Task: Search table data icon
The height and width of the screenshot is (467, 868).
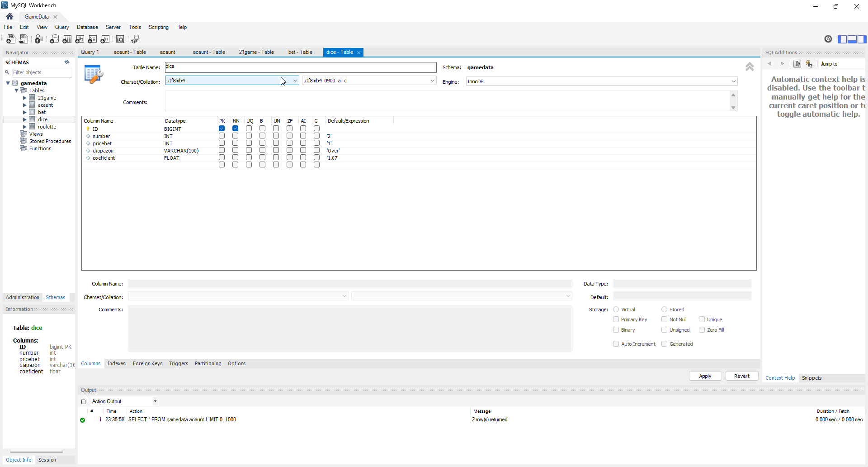Action: coord(120,39)
